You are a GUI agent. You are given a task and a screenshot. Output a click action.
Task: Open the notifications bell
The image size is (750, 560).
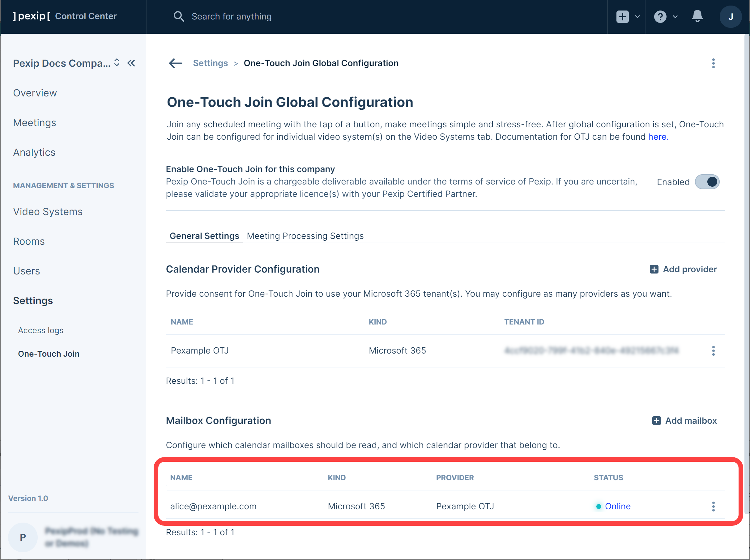(x=697, y=16)
